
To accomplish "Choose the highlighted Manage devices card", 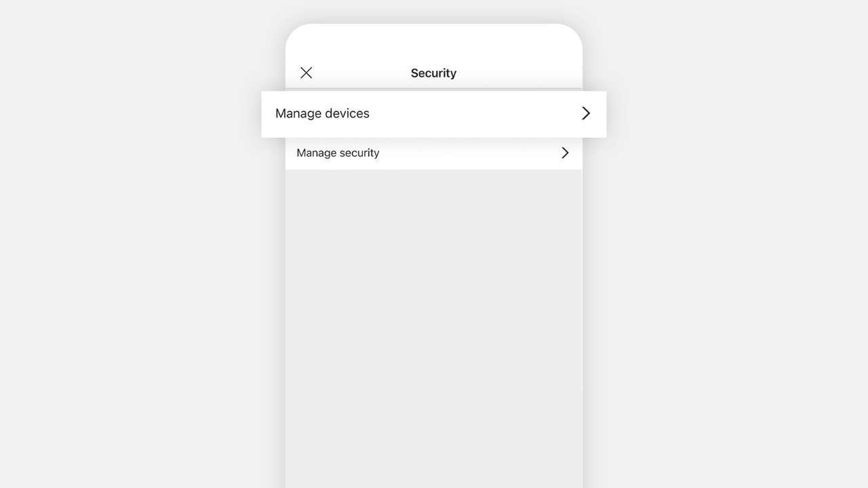I will 434,114.
